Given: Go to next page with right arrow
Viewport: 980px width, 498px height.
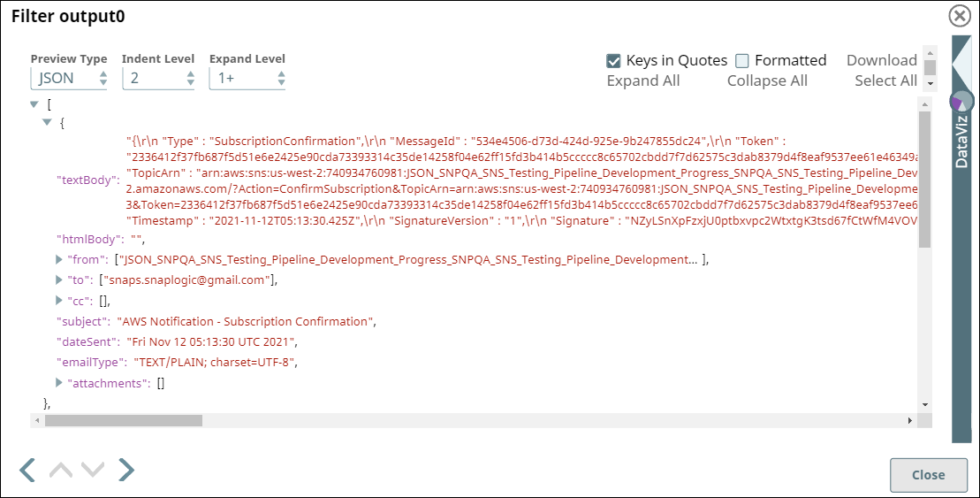Looking at the screenshot, I should click(126, 469).
